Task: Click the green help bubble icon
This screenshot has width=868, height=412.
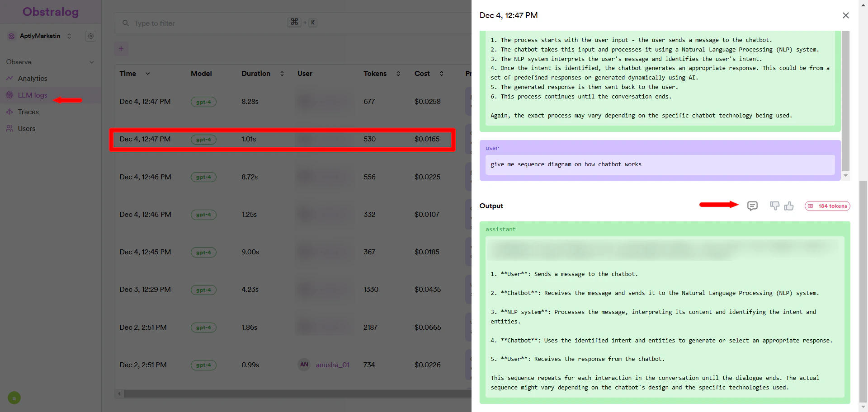Action: 14,398
